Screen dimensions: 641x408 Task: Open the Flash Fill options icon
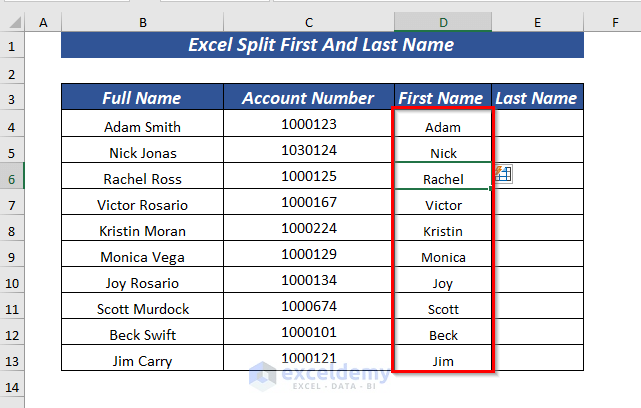tap(504, 174)
